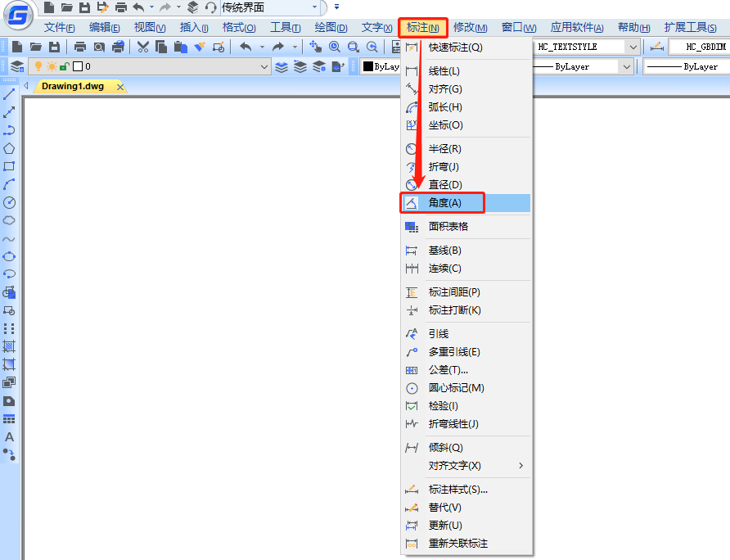This screenshot has width=730, height=560.
Task: Choose 面积表格 entry
Action: pos(466,227)
